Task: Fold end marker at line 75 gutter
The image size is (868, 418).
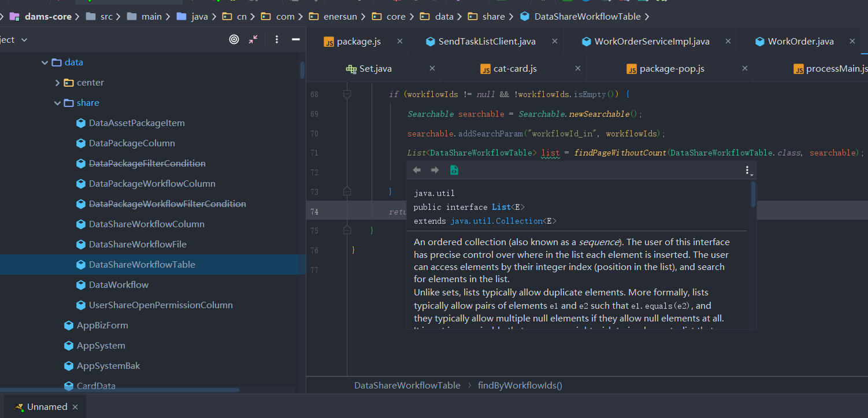Action: 347,230
